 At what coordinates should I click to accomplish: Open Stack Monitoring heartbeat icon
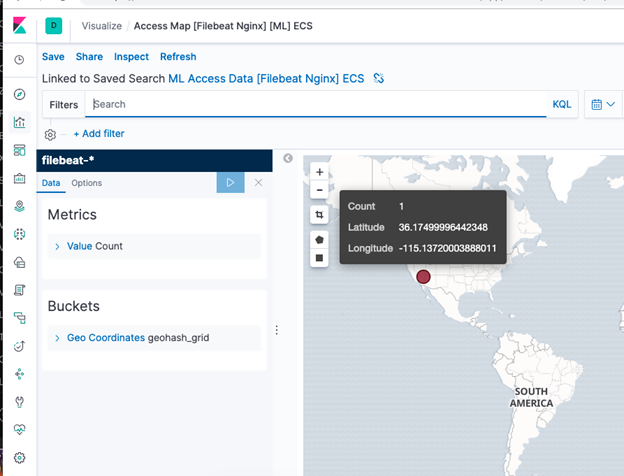19,429
